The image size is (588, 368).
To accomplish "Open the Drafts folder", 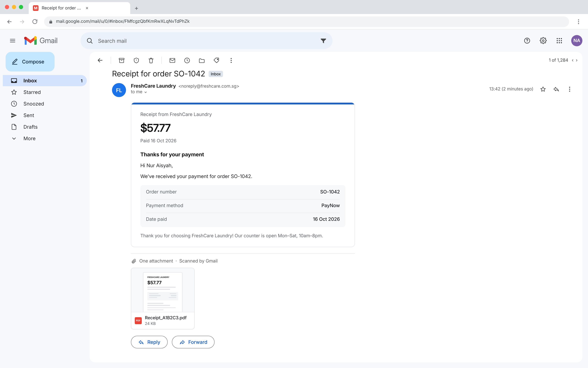I will click(45, 127).
